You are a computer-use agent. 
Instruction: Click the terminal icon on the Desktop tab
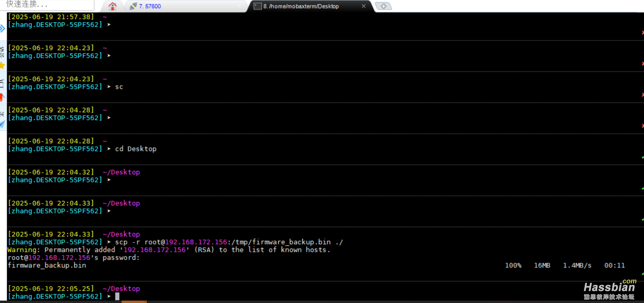pos(257,6)
